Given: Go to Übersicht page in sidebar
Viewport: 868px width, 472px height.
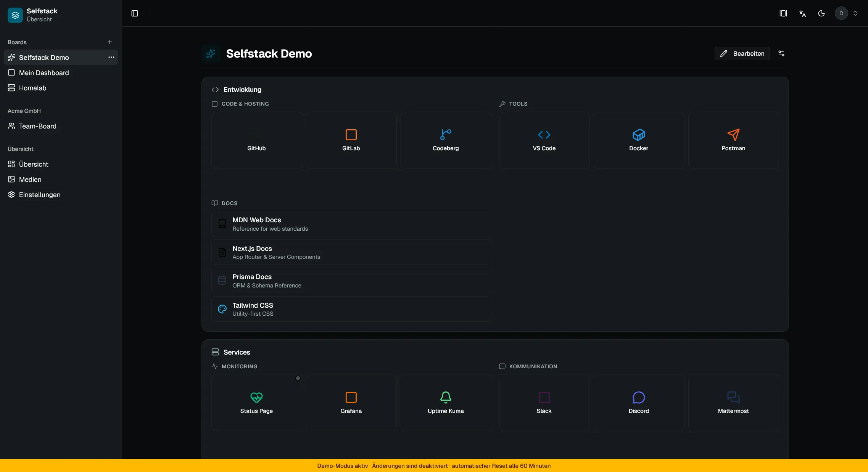Looking at the screenshot, I should tap(61, 164).
